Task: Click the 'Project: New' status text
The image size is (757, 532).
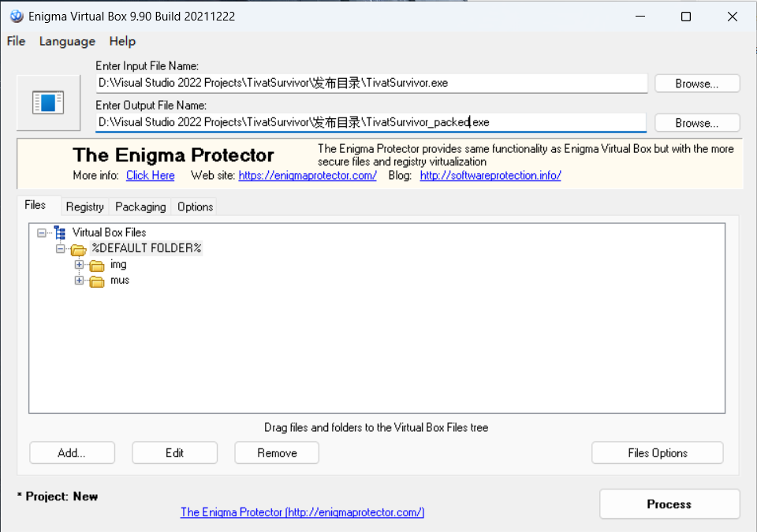Action: [x=62, y=497]
